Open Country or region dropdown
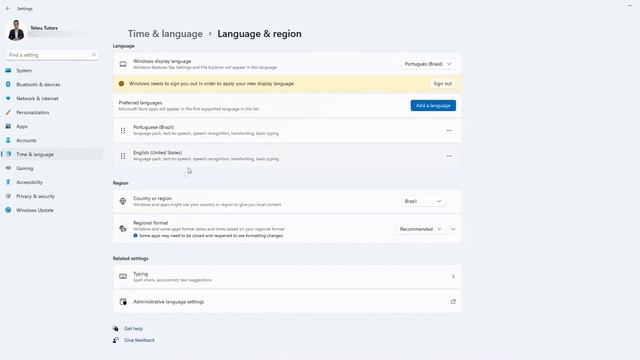The image size is (640, 360). point(423,201)
